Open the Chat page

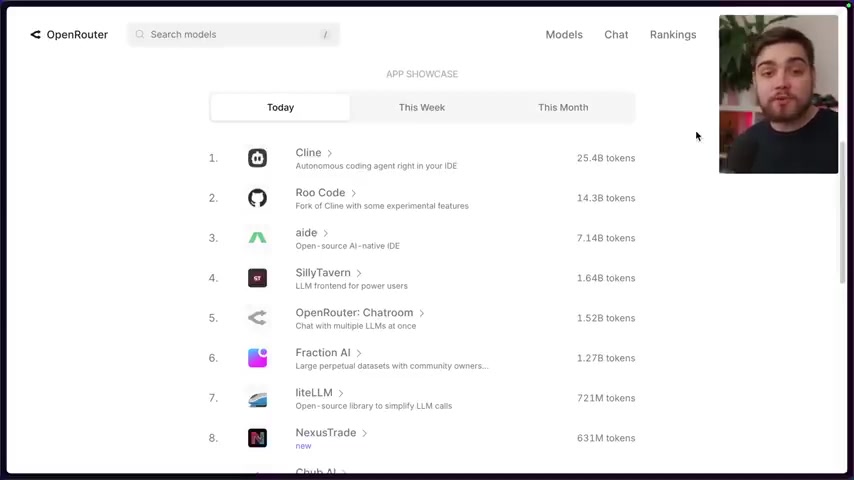click(616, 34)
